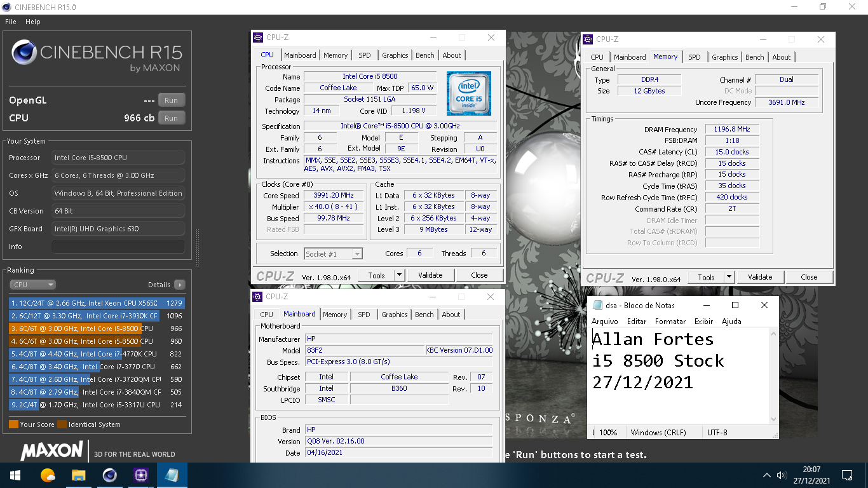Open Notepad Editar menu
Screen dimensions: 868x488
[637, 322]
